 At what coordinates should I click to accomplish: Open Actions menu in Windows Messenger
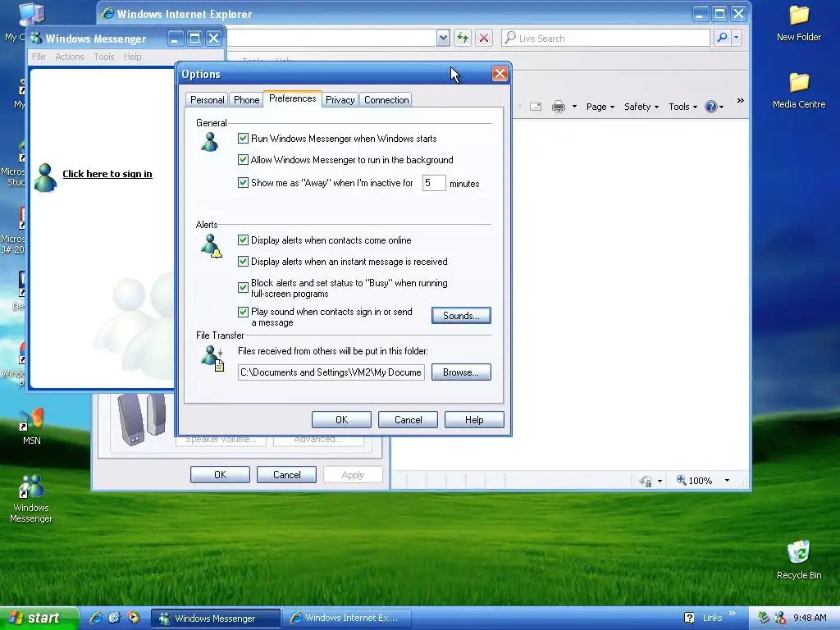[70, 57]
